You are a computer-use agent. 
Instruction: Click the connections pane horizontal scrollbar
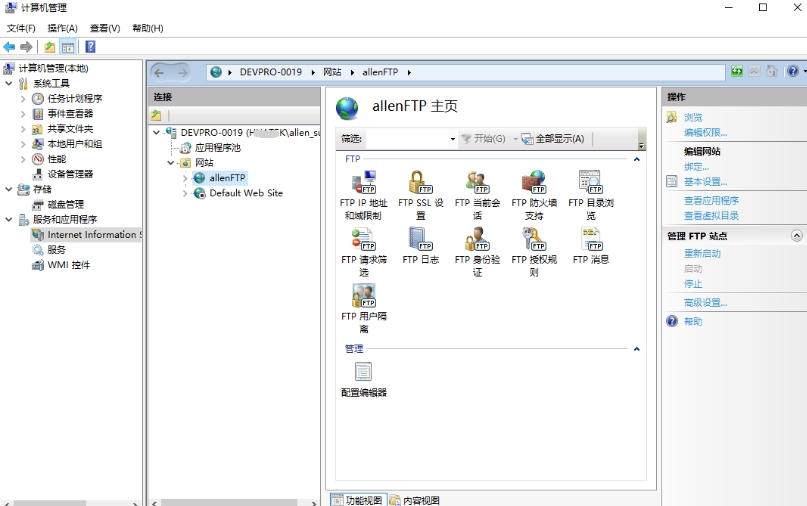229,502
